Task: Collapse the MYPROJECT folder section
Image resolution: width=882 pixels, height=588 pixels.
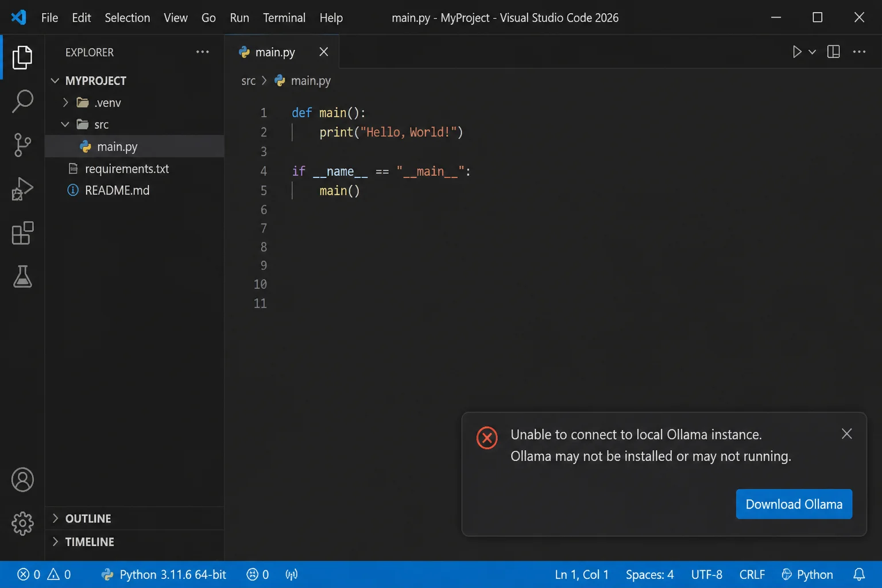Action: (55, 80)
